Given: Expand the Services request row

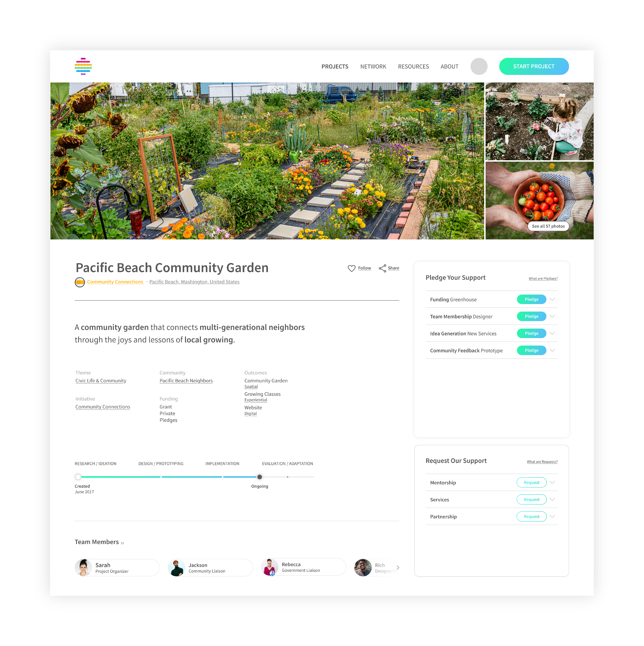Looking at the screenshot, I should pyautogui.click(x=552, y=500).
